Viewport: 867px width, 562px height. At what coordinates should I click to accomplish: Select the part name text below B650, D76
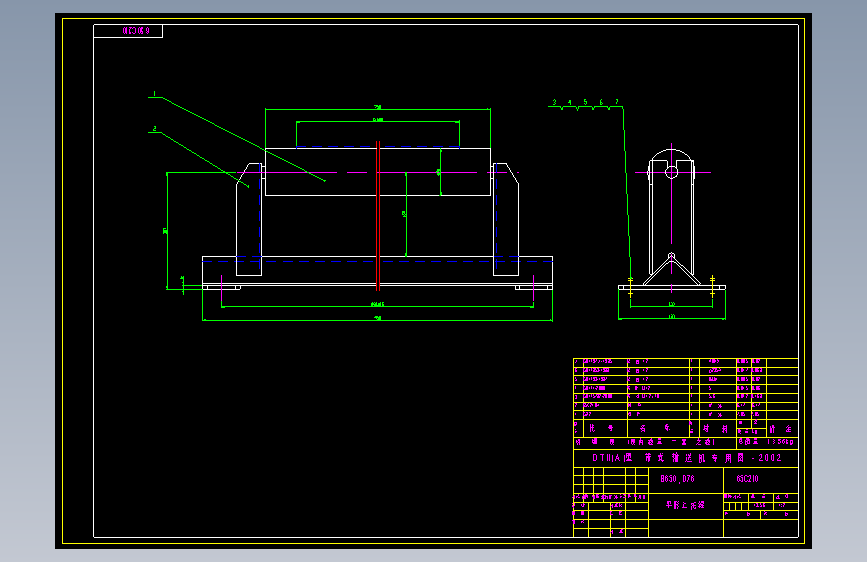[685, 505]
